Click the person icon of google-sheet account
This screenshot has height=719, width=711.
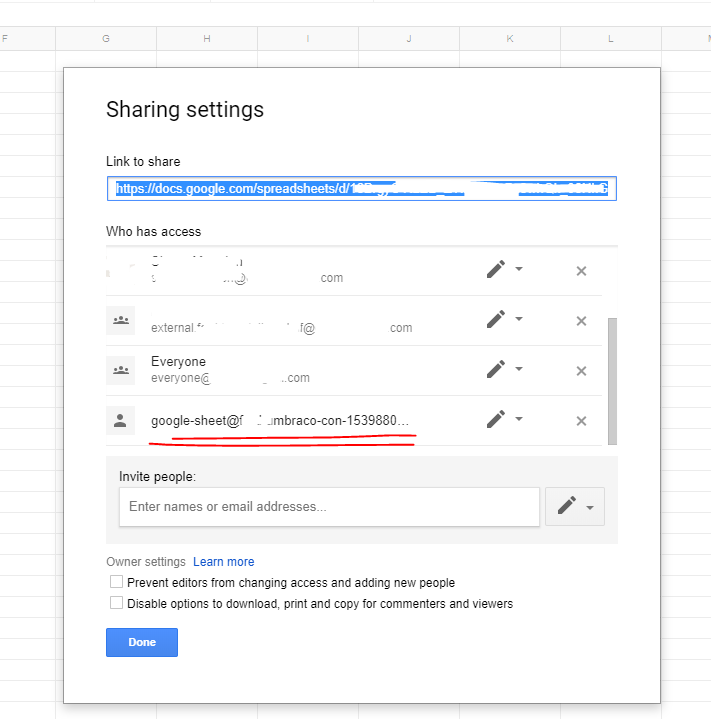tap(121, 420)
